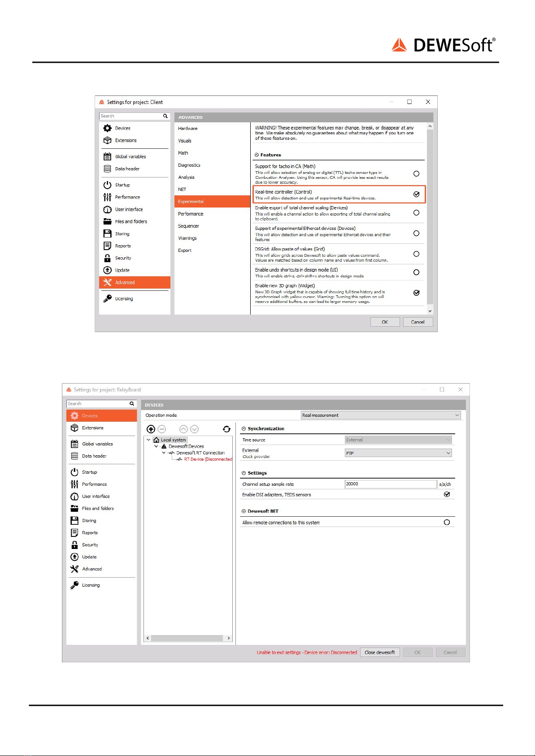Click the search magnifier in Client settings window

click(x=165, y=116)
